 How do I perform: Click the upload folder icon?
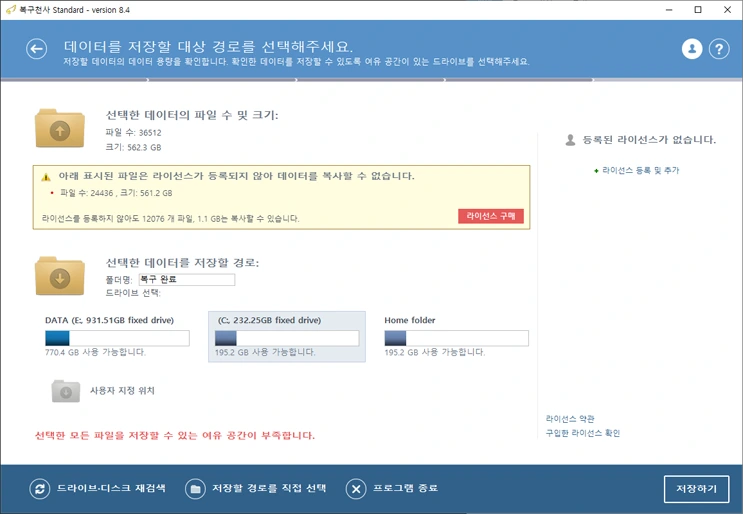coord(60,128)
